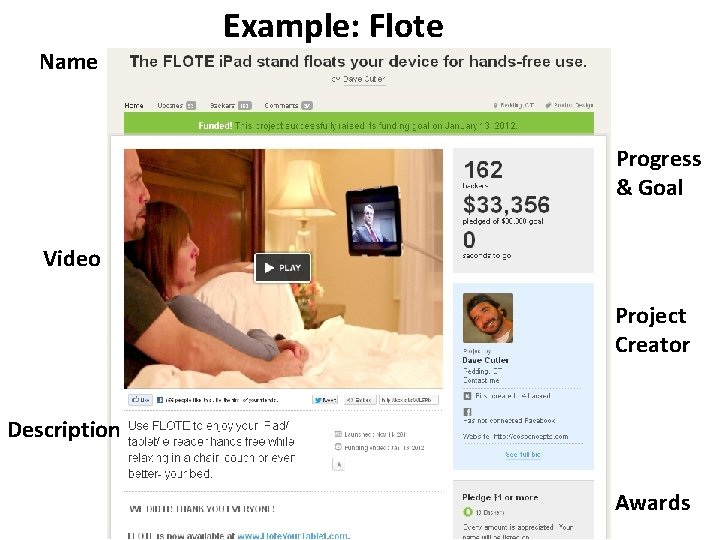This screenshot has height=540, width=720.
Task: Open Dave Cutler's profile photo
Action: click(x=488, y=318)
